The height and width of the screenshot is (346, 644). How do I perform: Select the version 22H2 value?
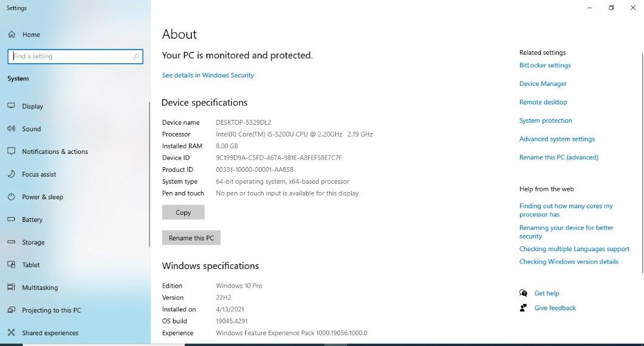pyautogui.click(x=224, y=298)
